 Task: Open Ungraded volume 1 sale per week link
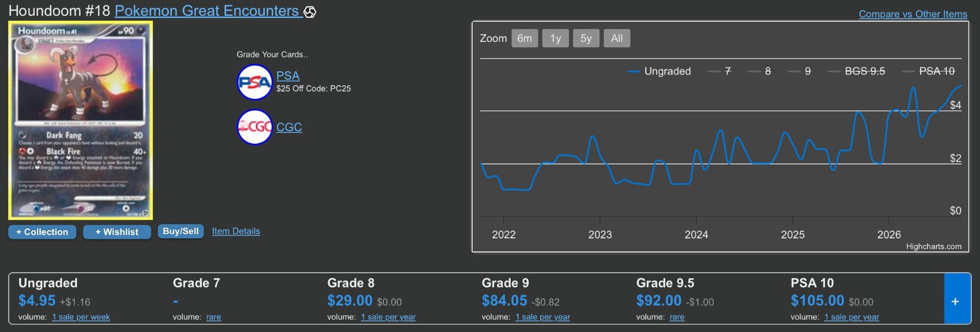[81, 317]
